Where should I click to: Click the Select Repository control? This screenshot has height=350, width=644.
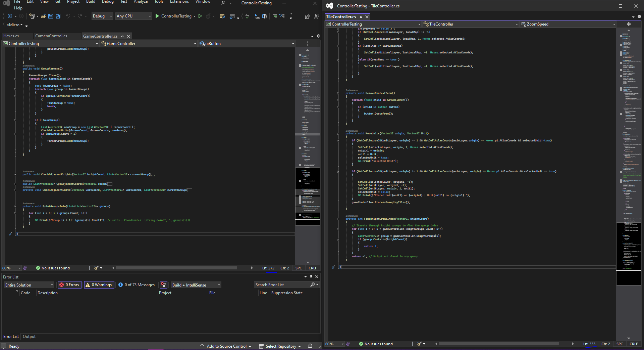280,346
